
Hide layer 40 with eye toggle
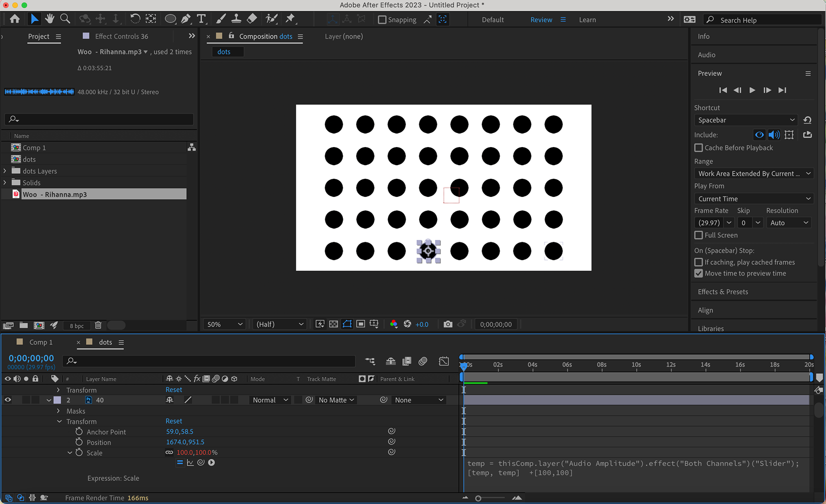tap(8, 400)
